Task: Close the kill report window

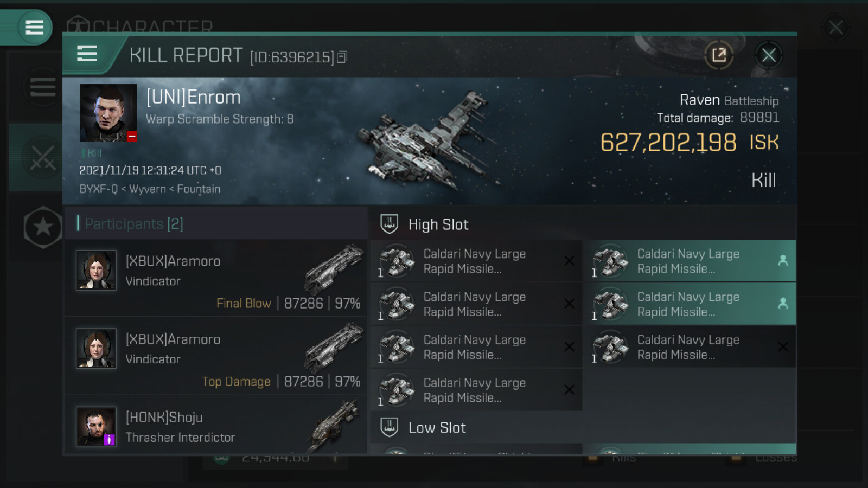Action: pos(769,55)
